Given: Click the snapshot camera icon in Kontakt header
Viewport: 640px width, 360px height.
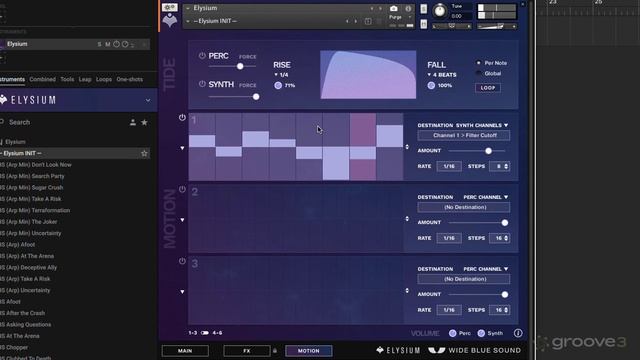Looking at the screenshot, I should (x=393, y=8).
